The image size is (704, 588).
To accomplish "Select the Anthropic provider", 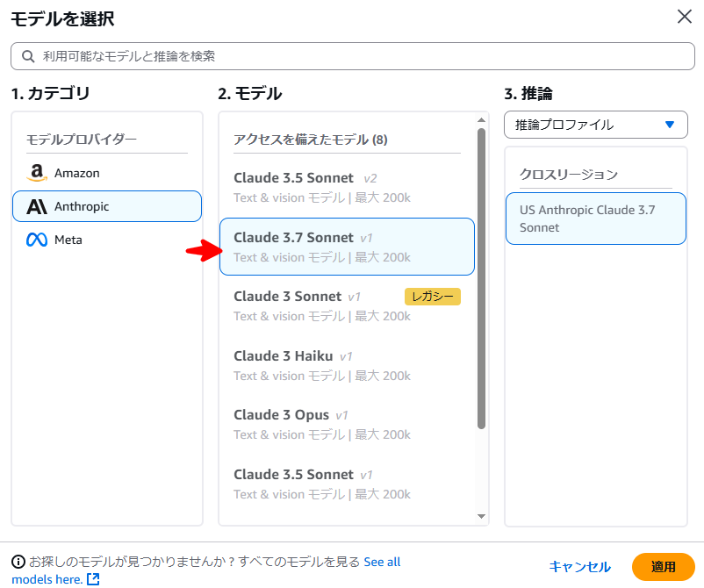I will [x=107, y=206].
